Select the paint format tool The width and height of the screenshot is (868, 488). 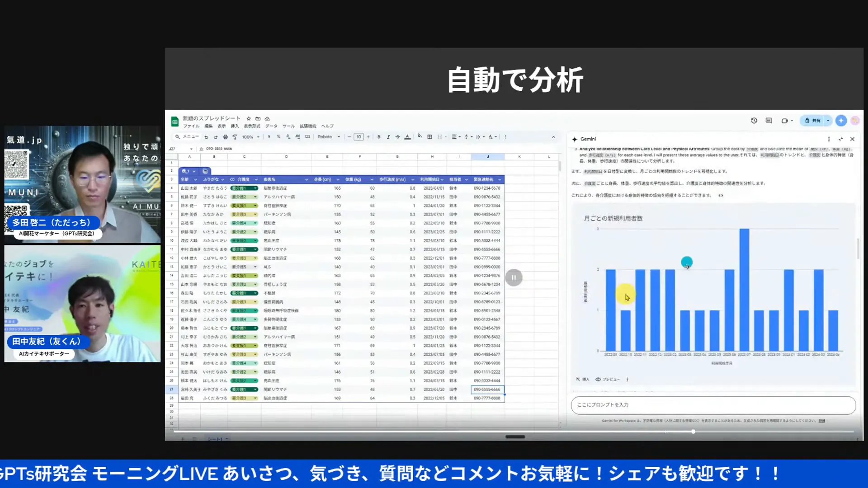click(x=235, y=137)
